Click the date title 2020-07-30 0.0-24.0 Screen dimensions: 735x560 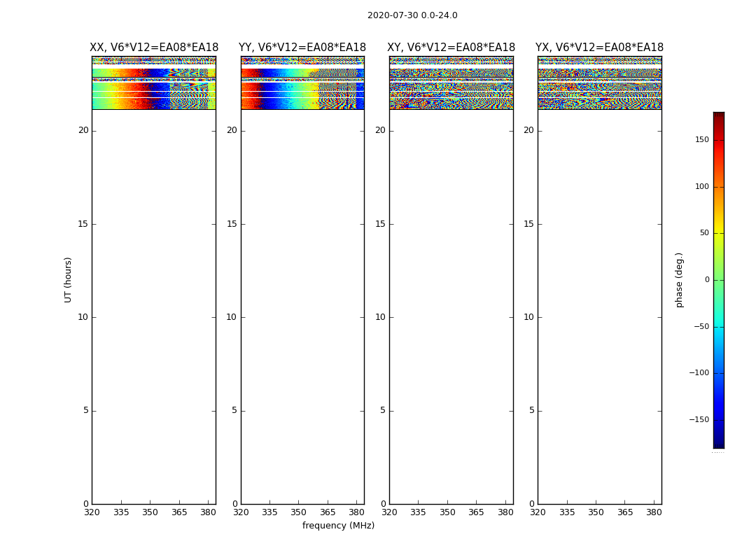412,15
